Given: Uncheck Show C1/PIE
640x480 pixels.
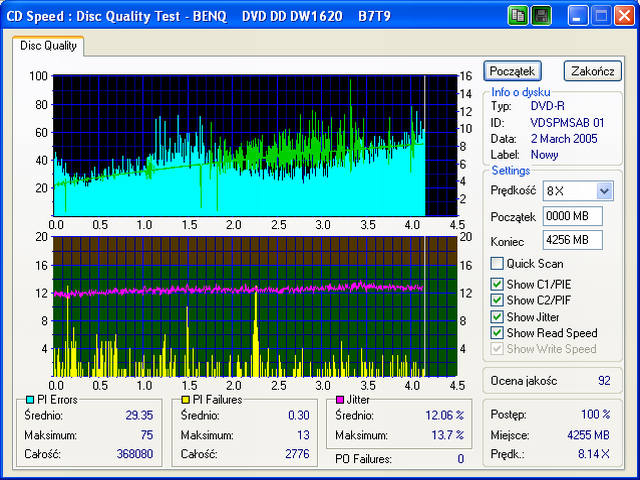Looking at the screenshot, I should [x=497, y=284].
